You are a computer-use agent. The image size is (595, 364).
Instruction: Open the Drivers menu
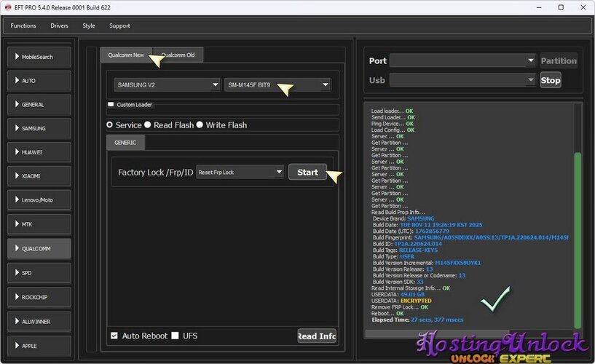59,25
